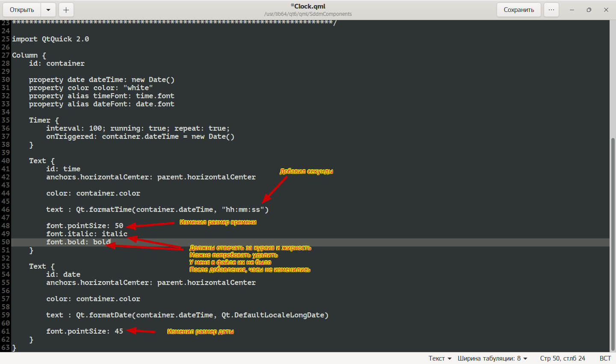Open the Текст syntax highlighting dropdown
Image resolution: width=616 pixels, height=364 pixels.
440,358
